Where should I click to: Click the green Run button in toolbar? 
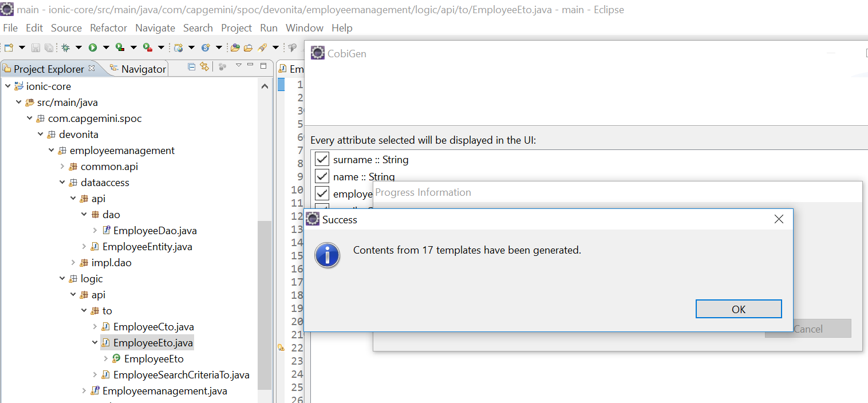pos(92,48)
